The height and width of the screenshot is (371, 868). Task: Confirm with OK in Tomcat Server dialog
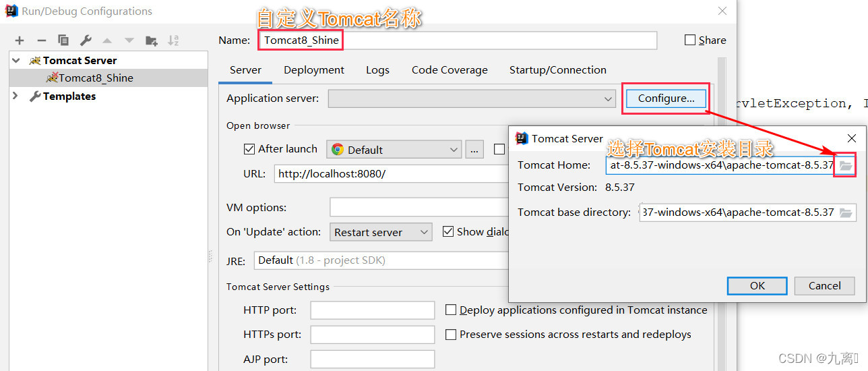pos(757,286)
